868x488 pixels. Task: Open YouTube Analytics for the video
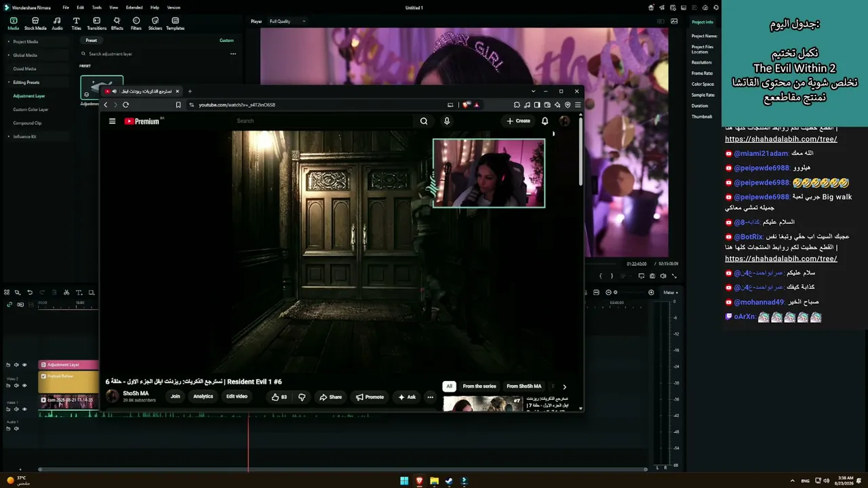(203, 396)
